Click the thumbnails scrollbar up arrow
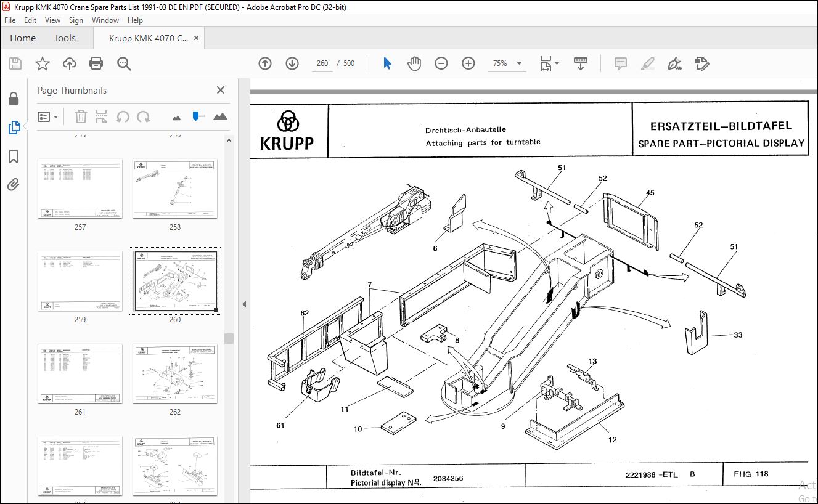818x504 pixels. click(229, 140)
